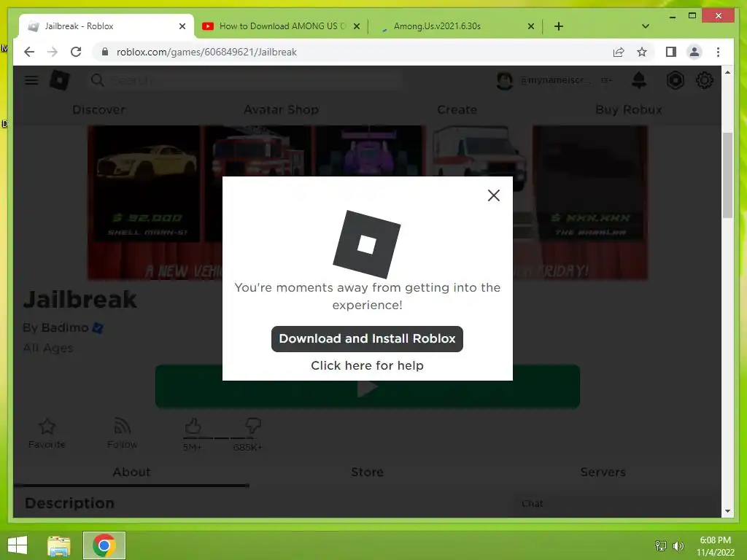Open a new browser tab
The image size is (747, 560).
click(x=559, y=26)
